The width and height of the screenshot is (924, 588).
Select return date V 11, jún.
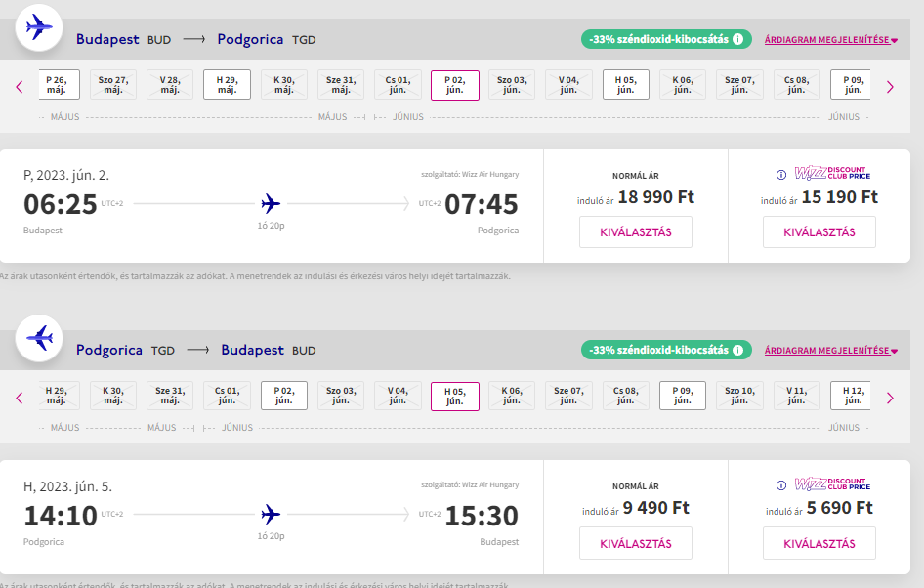797,396
